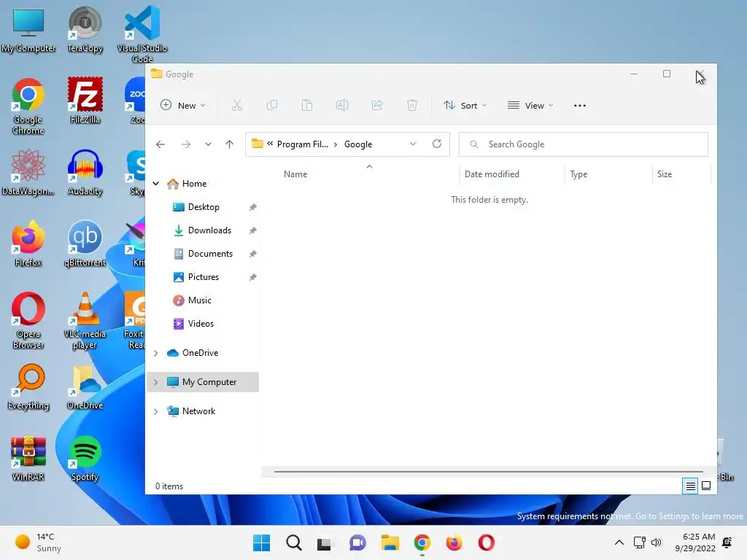Click the Copy icon in Explorer toolbar
This screenshot has height=560, width=747.
point(272,105)
